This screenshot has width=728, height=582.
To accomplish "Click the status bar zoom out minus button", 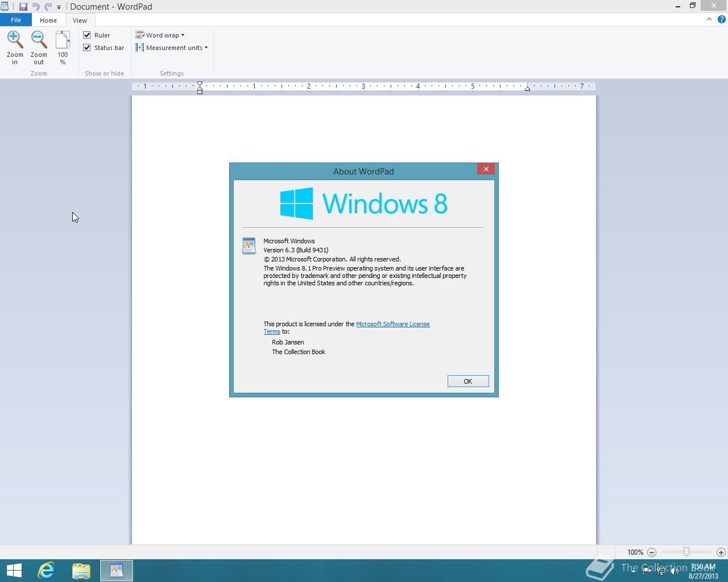I will coord(652,552).
